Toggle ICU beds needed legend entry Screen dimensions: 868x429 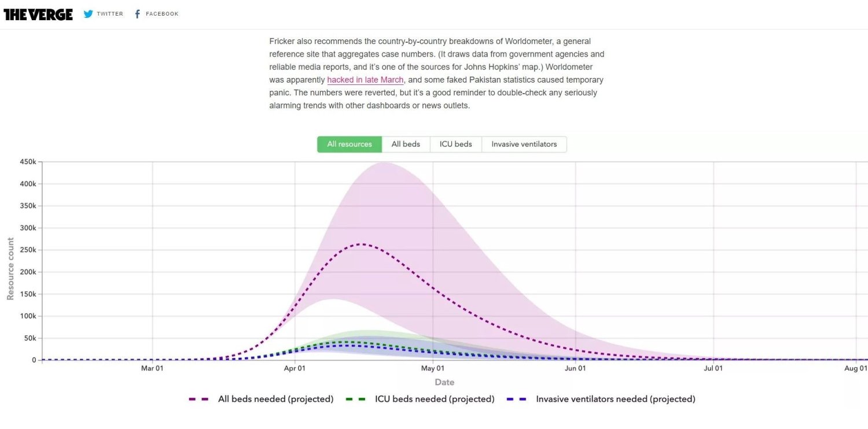[435, 399]
